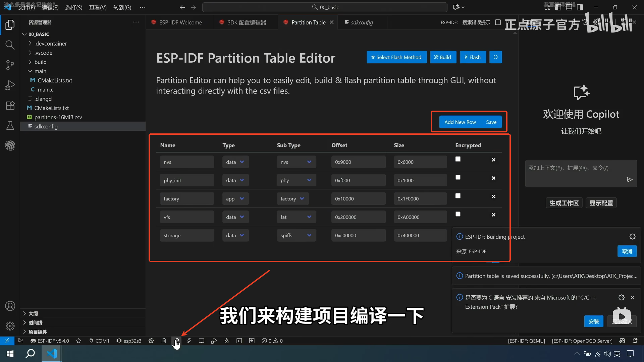Open Windows taskbar search
Viewport: 644px width, 362px height.
tap(30, 354)
